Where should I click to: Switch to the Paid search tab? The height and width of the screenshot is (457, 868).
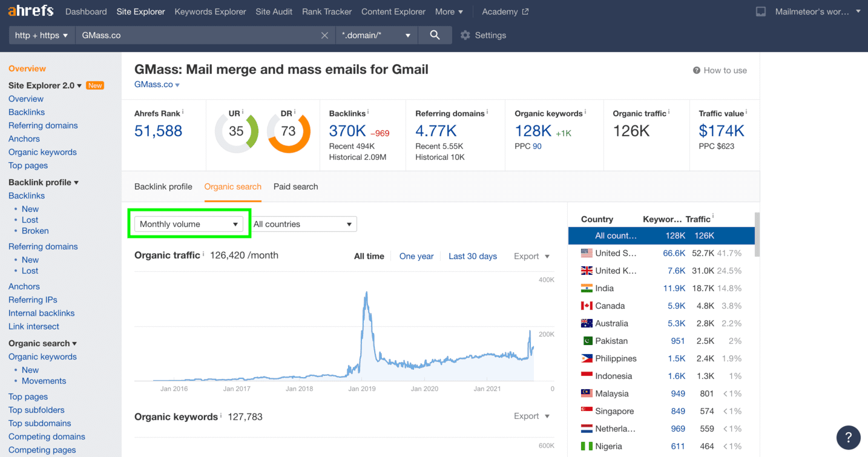coord(296,186)
